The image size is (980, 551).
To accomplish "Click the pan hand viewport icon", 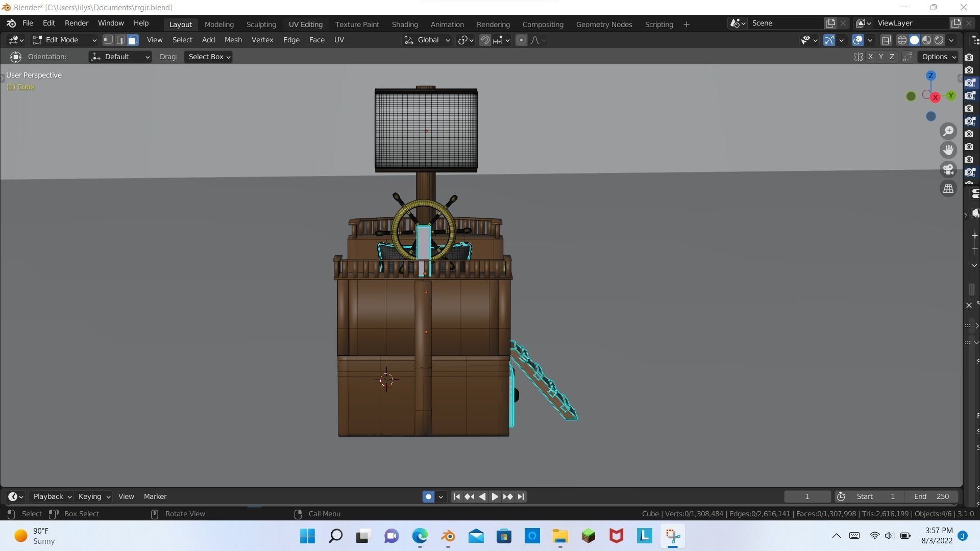I will (x=948, y=150).
